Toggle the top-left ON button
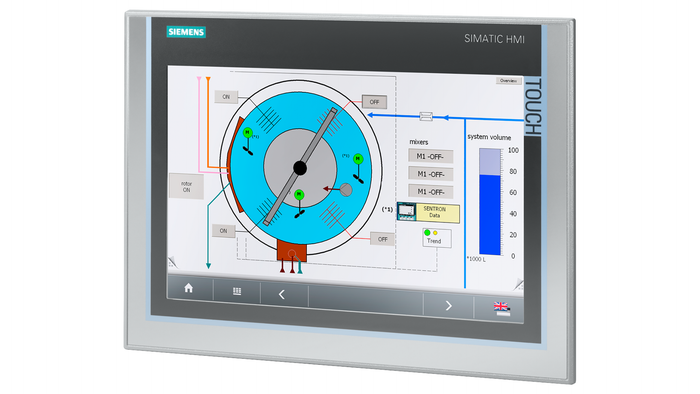The image size is (700, 394). coord(226,97)
